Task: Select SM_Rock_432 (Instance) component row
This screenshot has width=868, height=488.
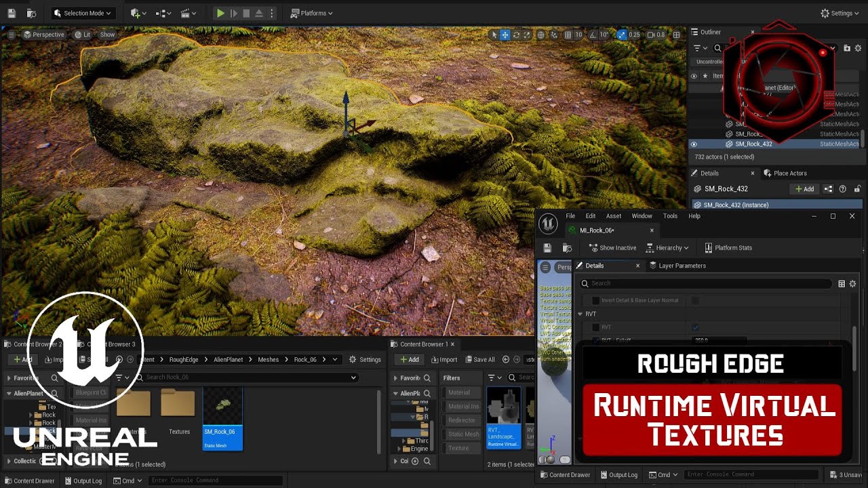Action: click(x=776, y=205)
